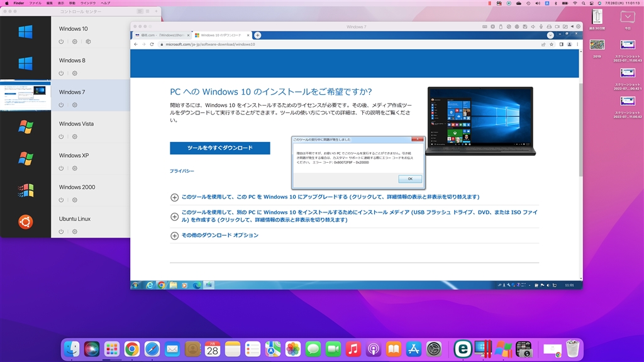Click the sound speaker icon in the VM toolbar
Screen dimensions: 644x362
(533, 26)
